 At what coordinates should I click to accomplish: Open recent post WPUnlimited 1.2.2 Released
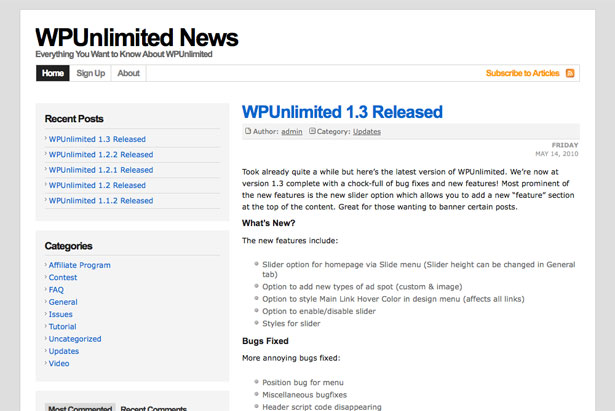click(x=101, y=155)
